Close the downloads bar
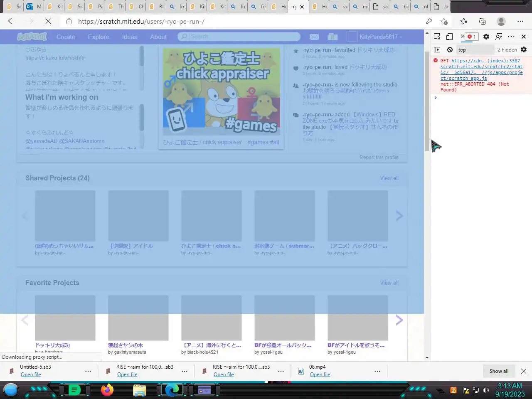The image size is (532, 399). click(x=524, y=371)
